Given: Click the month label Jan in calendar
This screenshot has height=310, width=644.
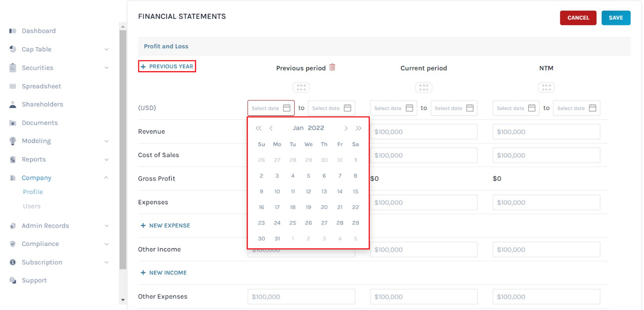Looking at the screenshot, I should [298, 128].
